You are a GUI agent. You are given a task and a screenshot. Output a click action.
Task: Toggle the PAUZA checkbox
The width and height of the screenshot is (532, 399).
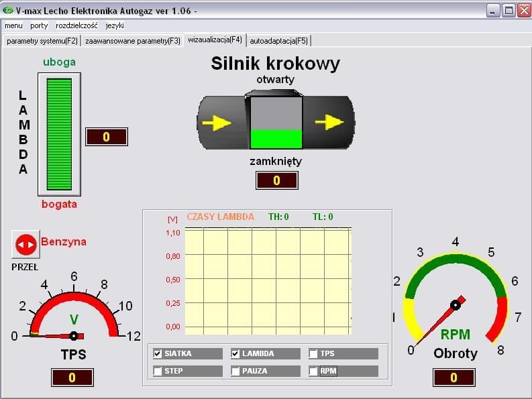tap(235, 371)
